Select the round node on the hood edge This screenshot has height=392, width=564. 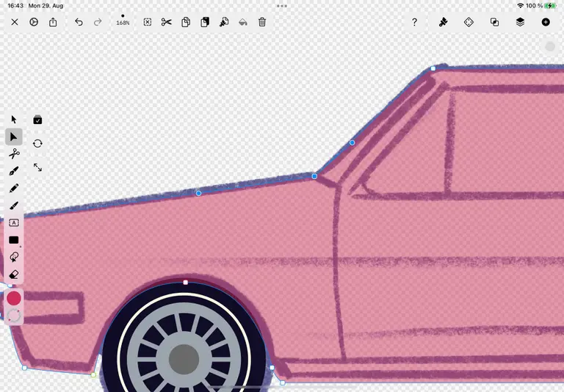(x=198, y=194)
